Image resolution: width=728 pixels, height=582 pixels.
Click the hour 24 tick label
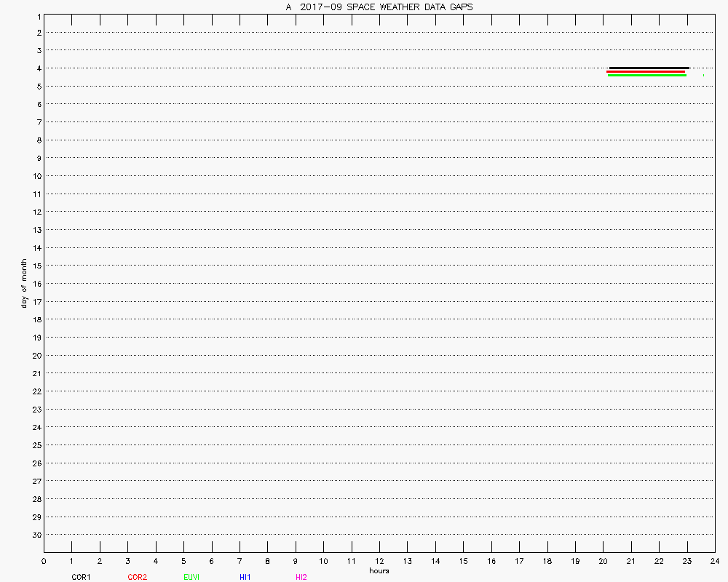715,561
